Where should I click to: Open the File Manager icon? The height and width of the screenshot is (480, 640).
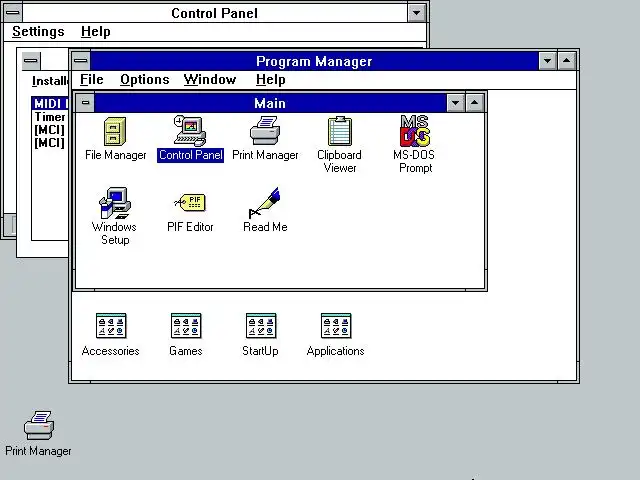point(115,138)
